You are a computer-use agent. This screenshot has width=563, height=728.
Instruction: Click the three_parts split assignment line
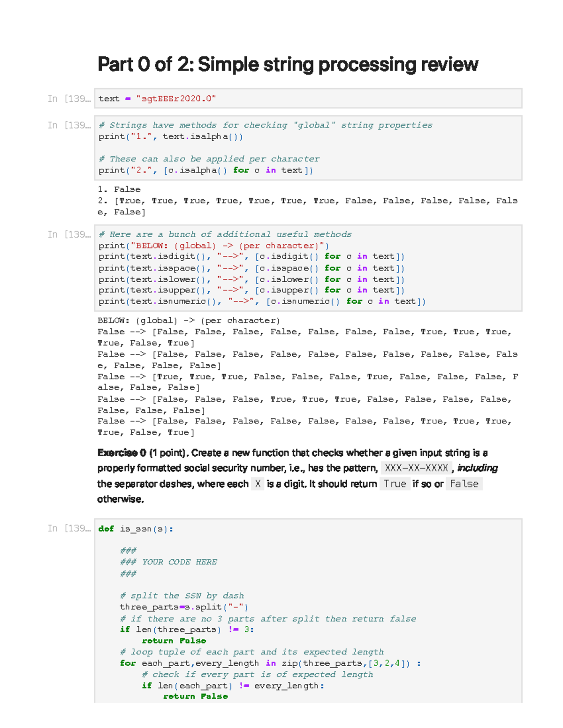[x=183, y=607]
